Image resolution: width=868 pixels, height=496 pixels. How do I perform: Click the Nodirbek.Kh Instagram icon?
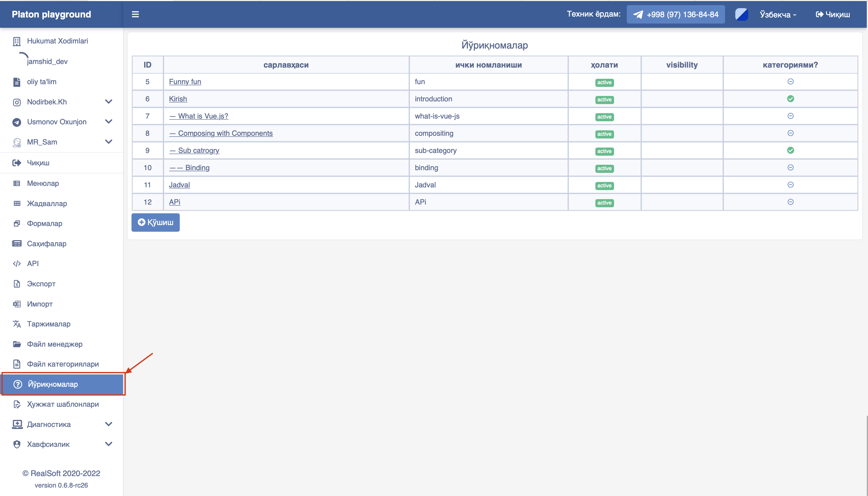click(17, 102)
